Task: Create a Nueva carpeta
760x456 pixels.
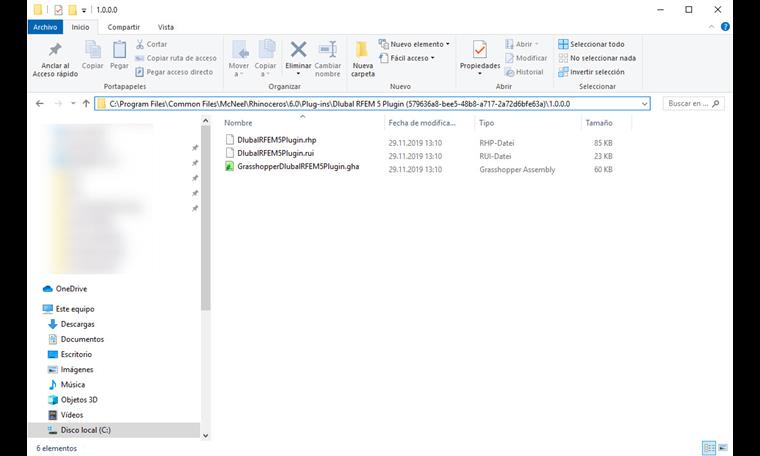Action: pyautogui.click(x=363, y=59)
